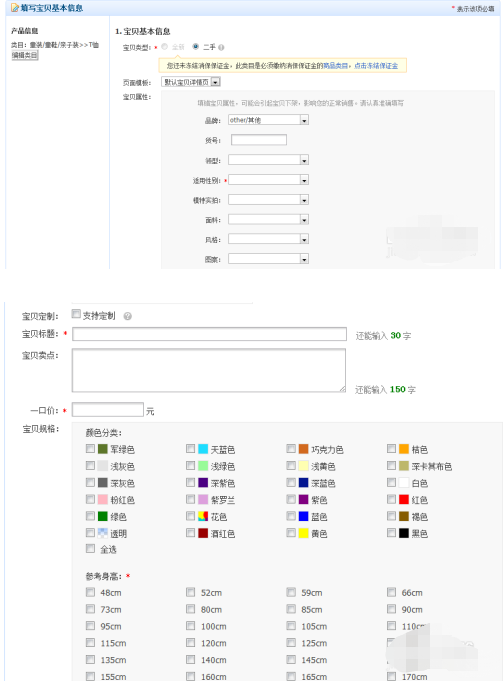The image size is (504, 681).
Task: Click the 透明 transparent pattern icon
Action: point(103,533)
